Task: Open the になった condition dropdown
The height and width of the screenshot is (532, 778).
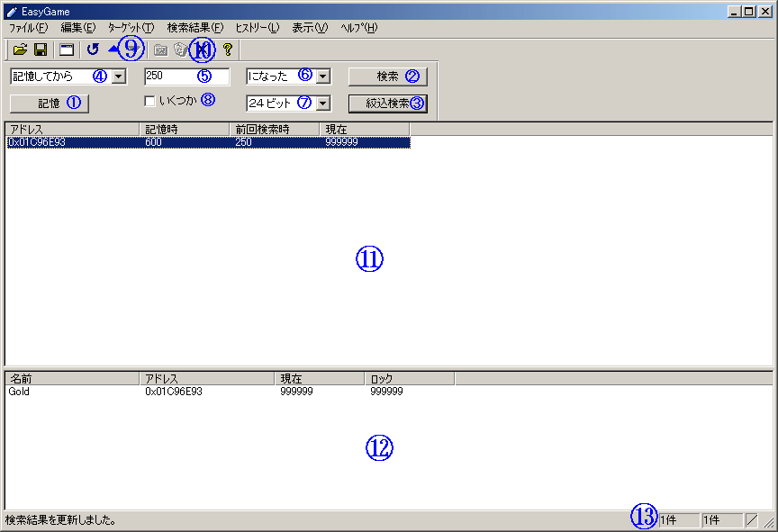Action: [323, 77]
